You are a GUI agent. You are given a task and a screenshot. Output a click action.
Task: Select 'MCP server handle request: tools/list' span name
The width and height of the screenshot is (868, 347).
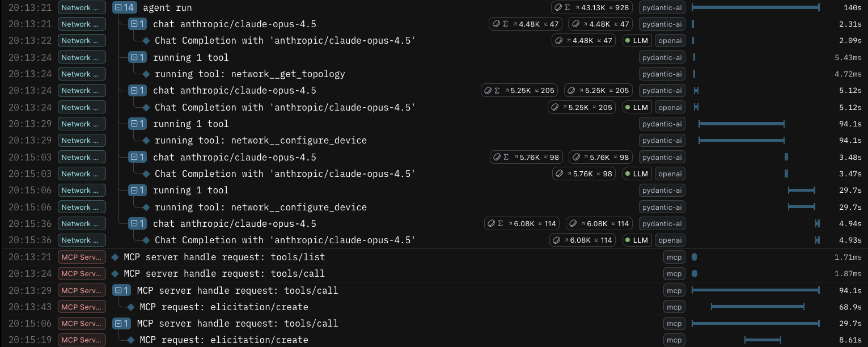pyautogui.click(x=225, y=257)
